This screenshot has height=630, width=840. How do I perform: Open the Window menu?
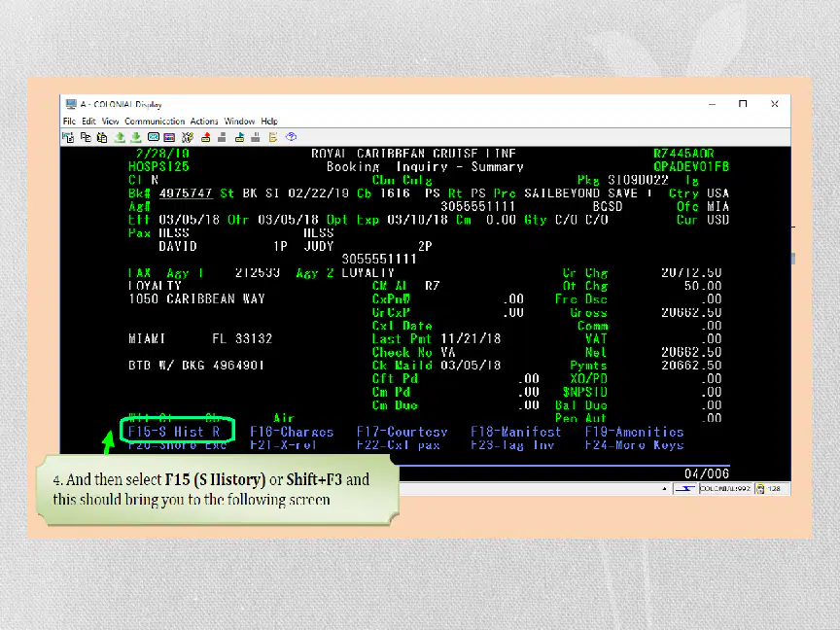click(239, 122)
